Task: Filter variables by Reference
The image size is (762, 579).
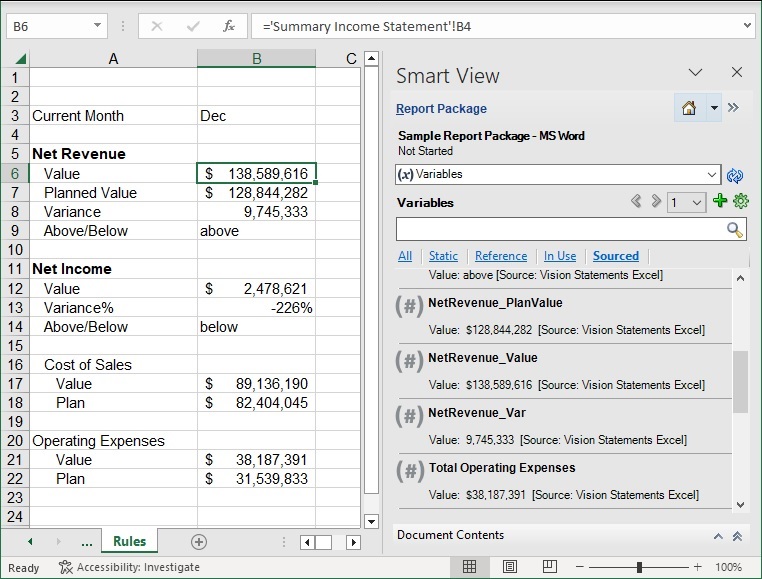Action: [501, 256]
